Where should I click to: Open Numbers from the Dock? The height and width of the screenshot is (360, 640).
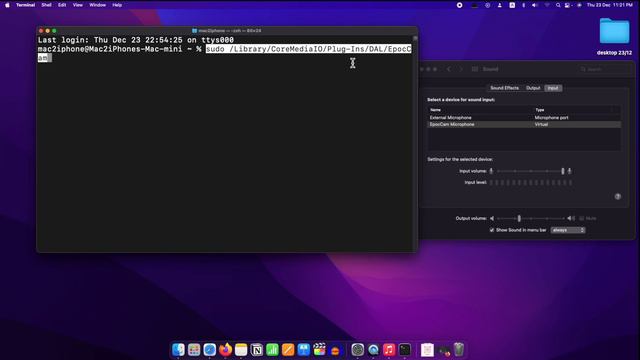tap(272, 350)
